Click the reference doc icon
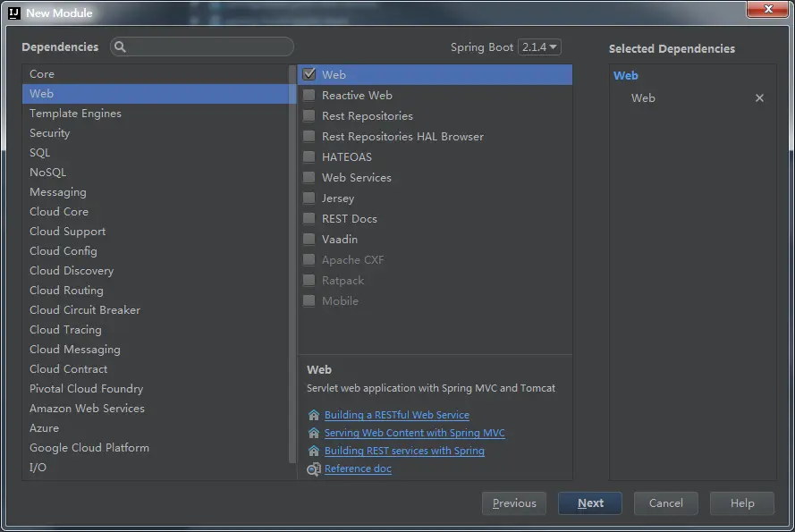Image resolution: width=795 pixels, height=532 pixels. 314,469
